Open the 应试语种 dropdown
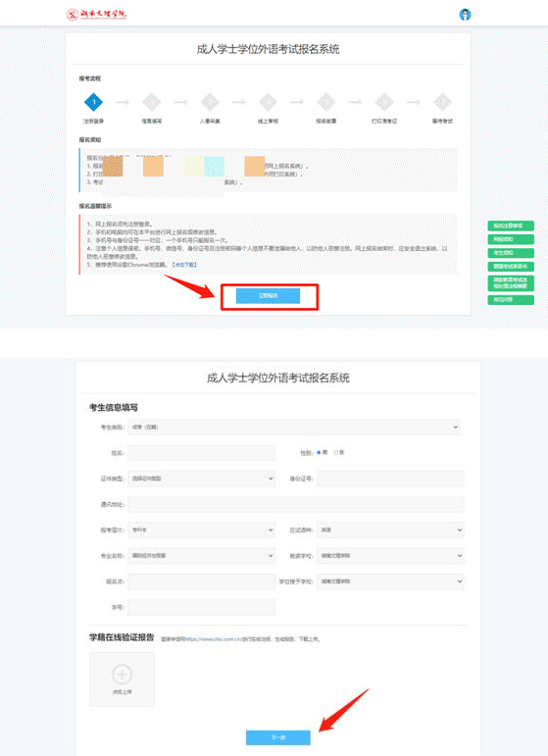 pos(390,529)
